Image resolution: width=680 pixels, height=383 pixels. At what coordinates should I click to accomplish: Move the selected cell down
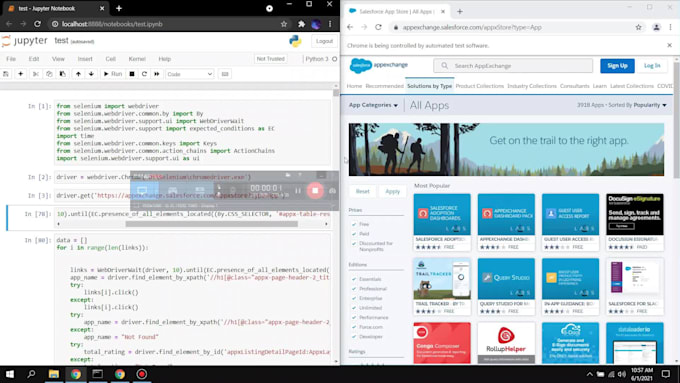(x=91, y=74)
